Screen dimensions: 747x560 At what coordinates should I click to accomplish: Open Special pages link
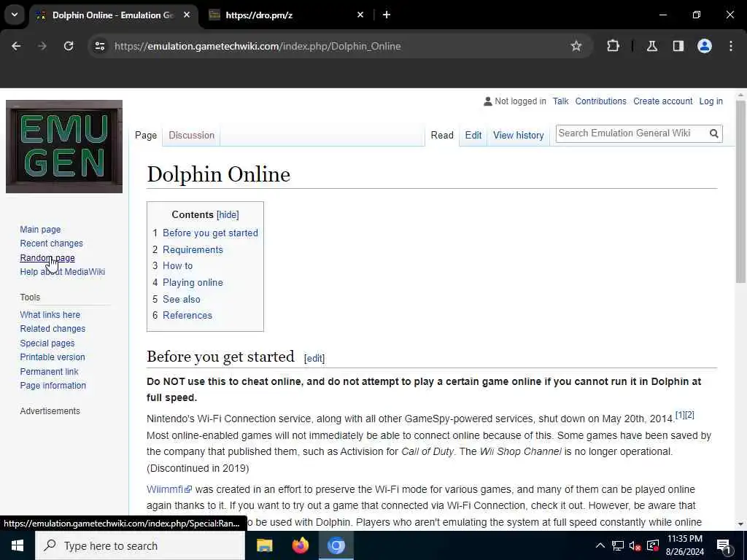[47, 343]
